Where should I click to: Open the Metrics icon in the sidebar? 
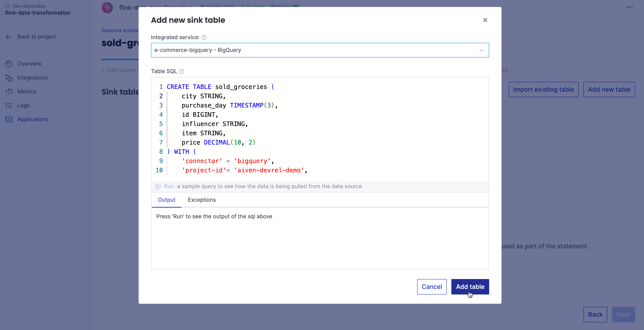point(9,91)
